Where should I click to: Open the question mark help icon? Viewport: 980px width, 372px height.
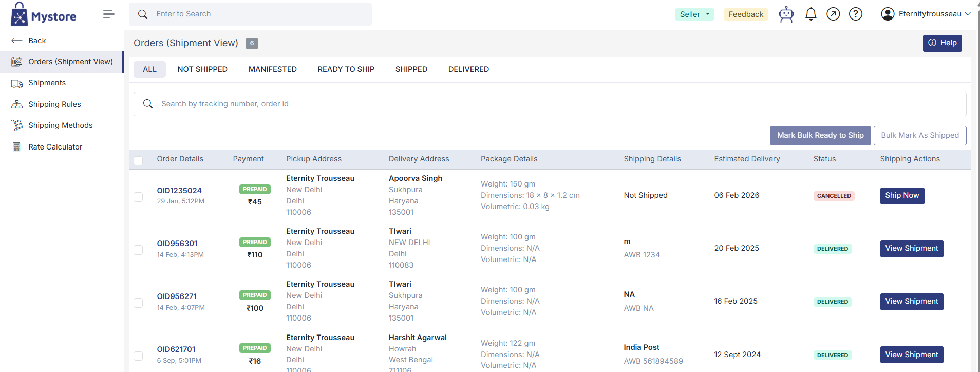pos(855,14)
